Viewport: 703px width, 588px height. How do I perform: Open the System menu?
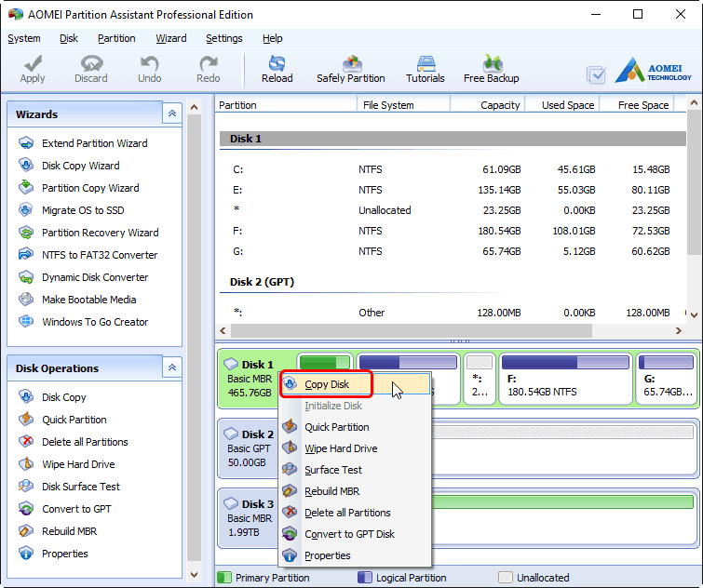click(24, 38)
